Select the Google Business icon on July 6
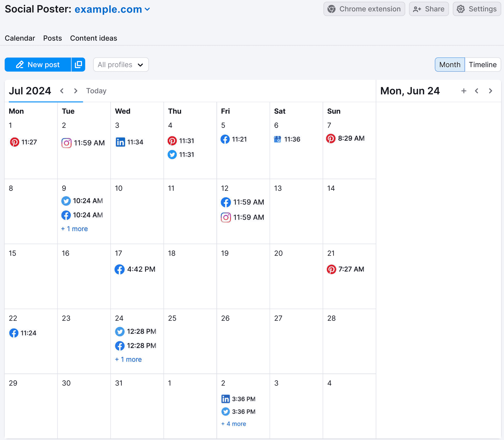Image resolution: width=504 pixels, height=440 pixels. pos(278,139)
